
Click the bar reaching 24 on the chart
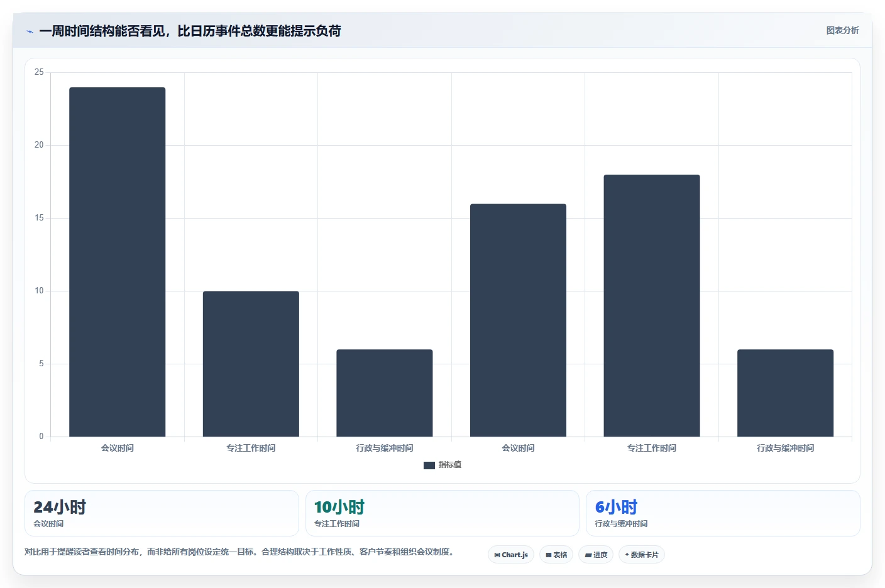click(118, 262)
